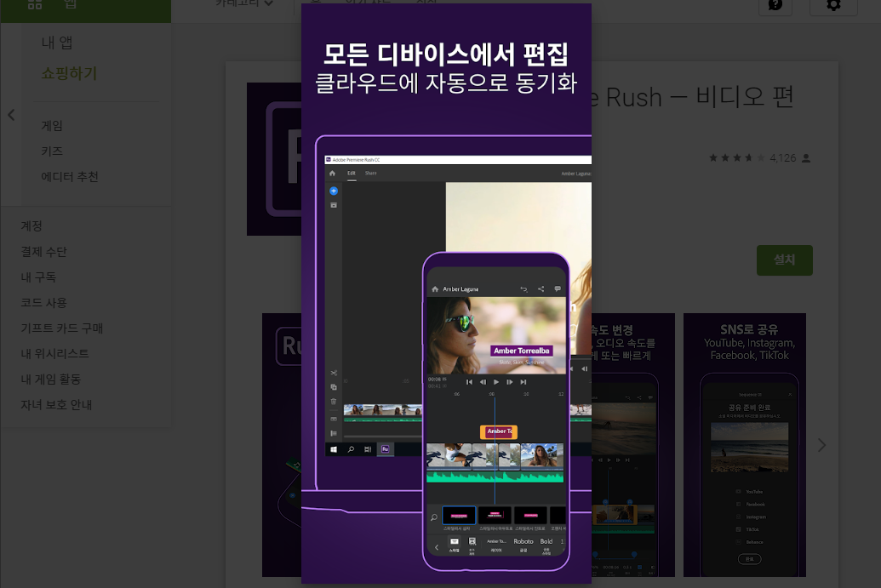Click the Rush – 비디오 편 app title

(692, 97)
